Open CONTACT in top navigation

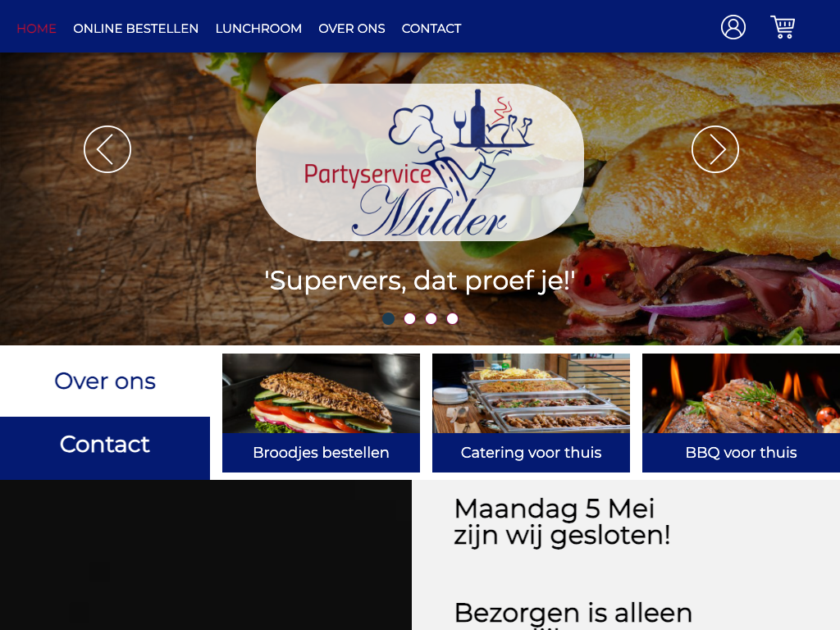point(431,29)
